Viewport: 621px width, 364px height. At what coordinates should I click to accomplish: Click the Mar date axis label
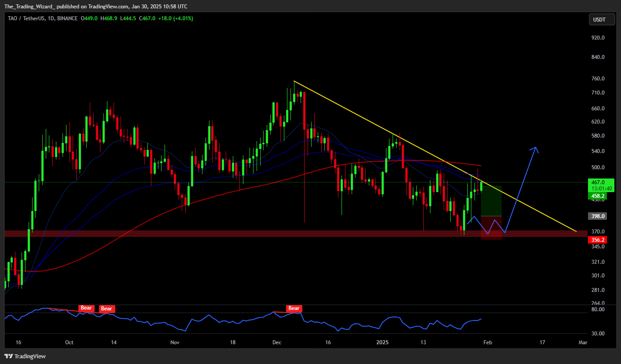point(583,342)
